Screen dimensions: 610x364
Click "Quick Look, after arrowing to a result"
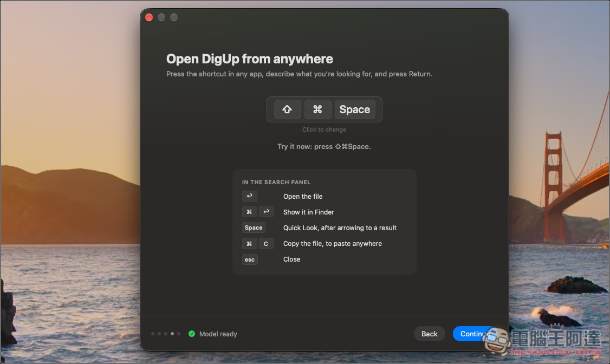tap(340, 228)
